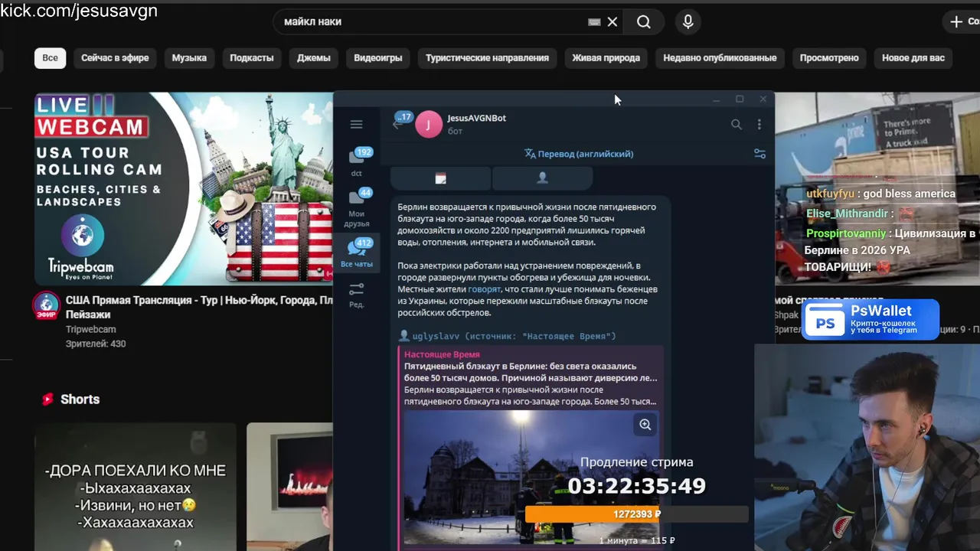The height and width of the screenshot is (551, 980).
Task: Click the YouTube magnifier search button
Action: point(644,22)
